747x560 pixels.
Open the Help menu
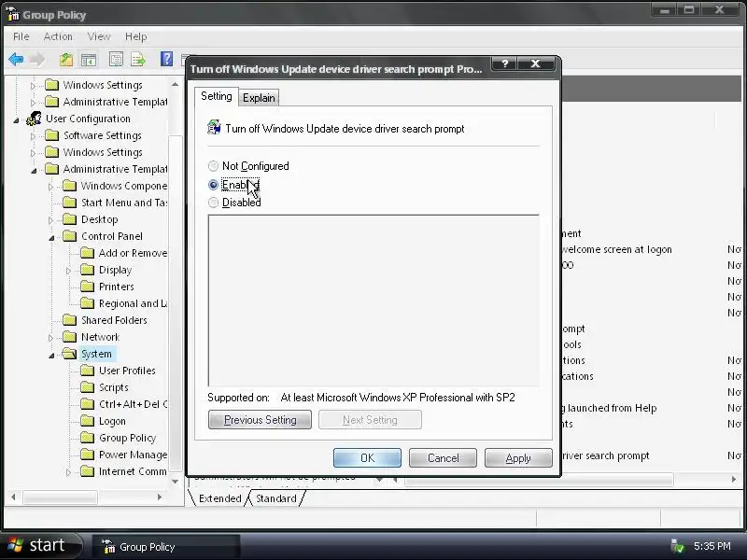pyautogui.click(x=135, y=36)
